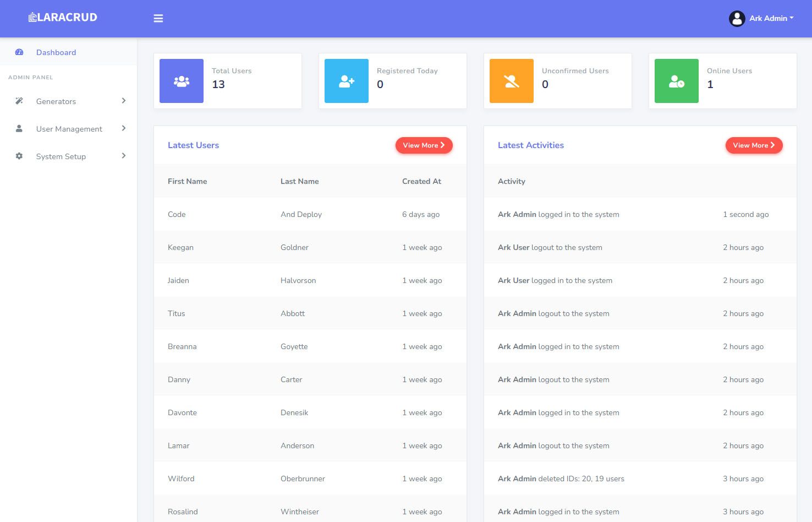Click the Online Users clock icon
The image size is (812, 522).
pos(677,81)
